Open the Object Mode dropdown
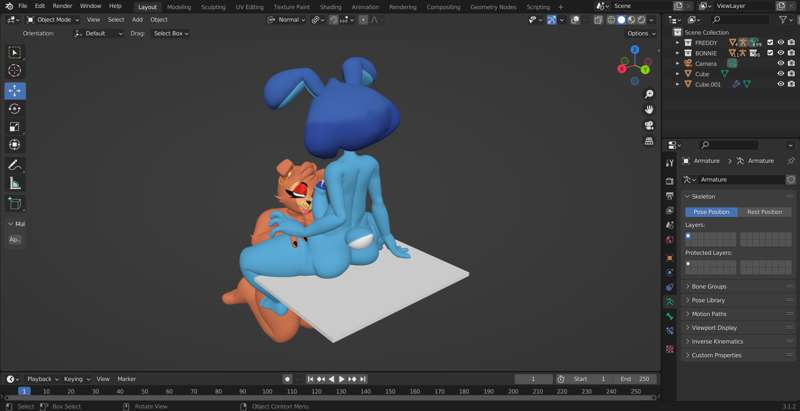The height and width of the screenshot is (411, 800). tap(53, 20)
